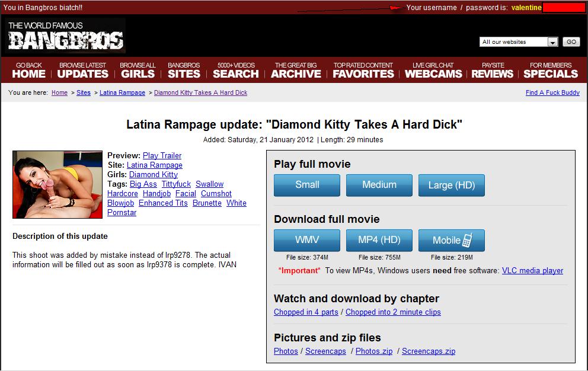Open the FAVORITES navigation item
Viewport: 588px width, 371px height.
point(363,70)
